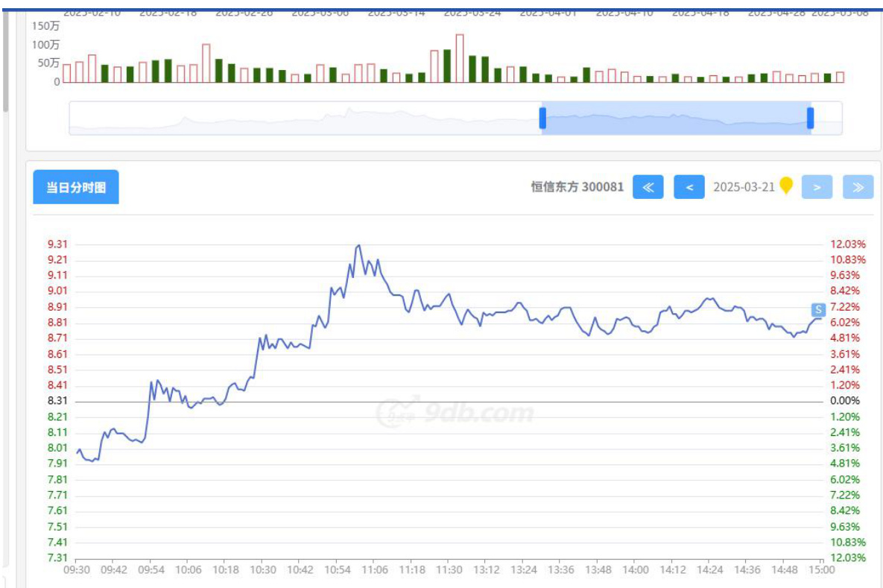Image resolution: width=883 pixels, height=588 pixels.
Task: Click the stock name 恒信东方 300081
Action: pos(577,187)
